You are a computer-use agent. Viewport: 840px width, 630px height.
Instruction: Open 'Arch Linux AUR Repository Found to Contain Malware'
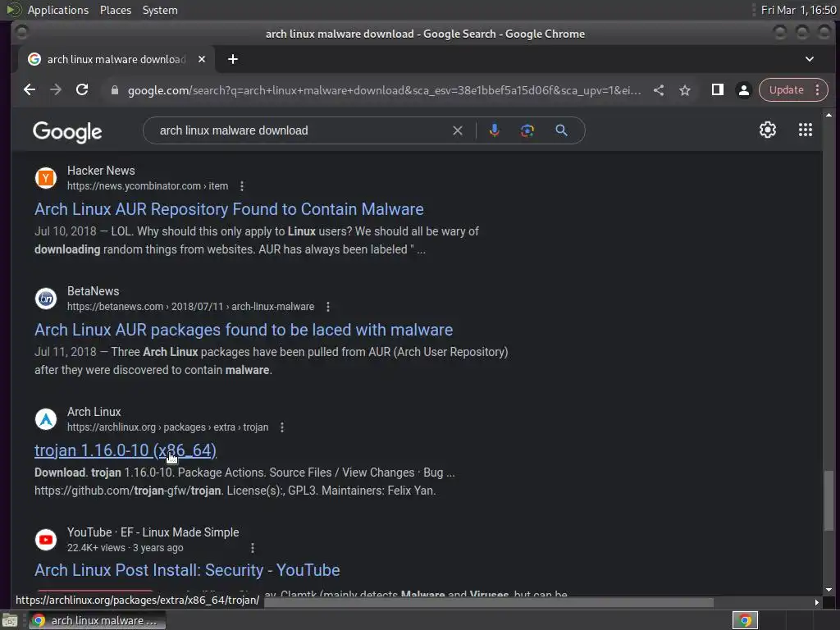pyautogui.click(x=230, y=209)
